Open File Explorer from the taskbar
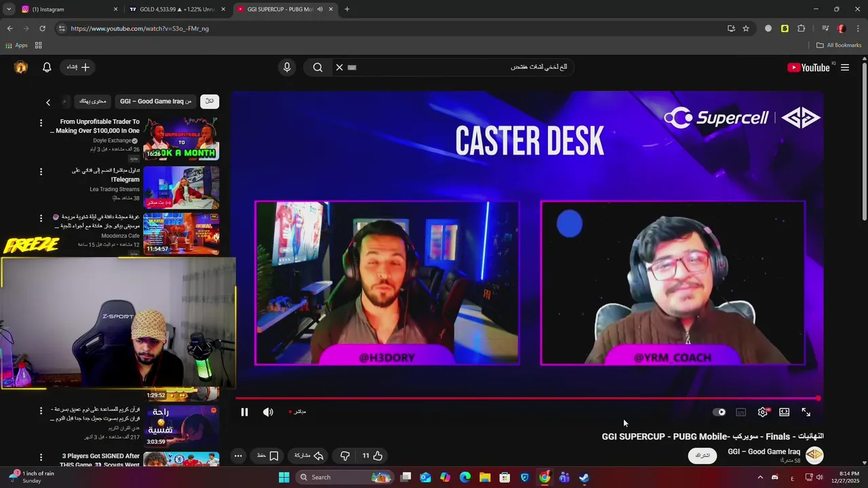The width and height of the screenshot is (868, 488). (485, 477)
